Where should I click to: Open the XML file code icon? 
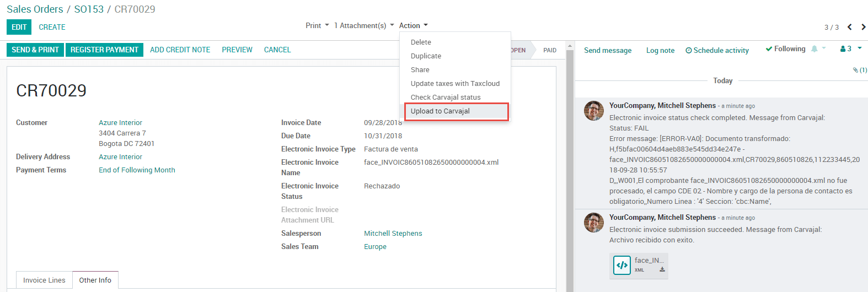point(622,266)
